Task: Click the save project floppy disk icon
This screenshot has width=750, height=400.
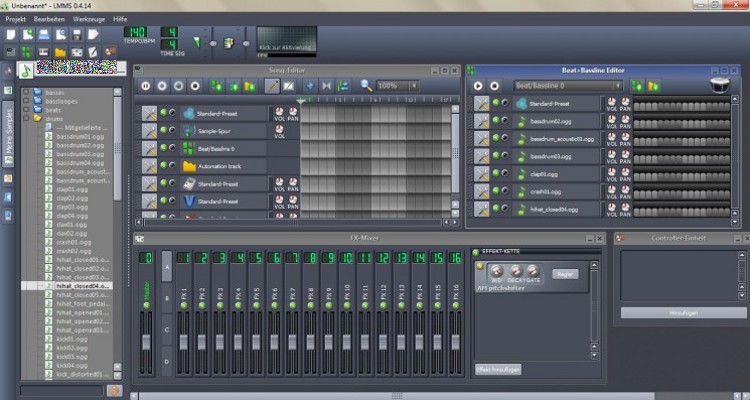Action: tap(76, 34)
